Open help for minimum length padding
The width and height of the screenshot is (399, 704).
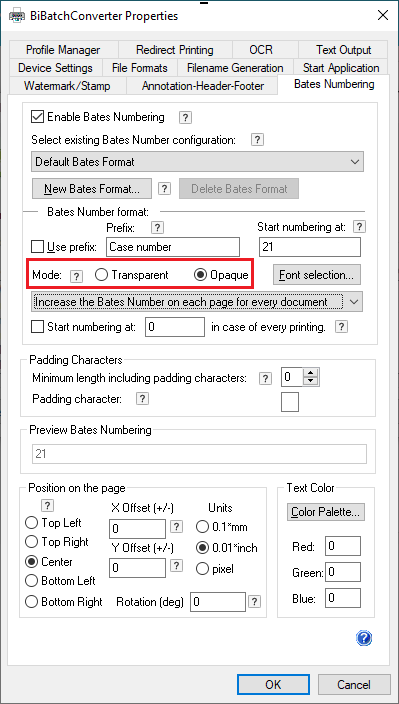pos(266,379)
